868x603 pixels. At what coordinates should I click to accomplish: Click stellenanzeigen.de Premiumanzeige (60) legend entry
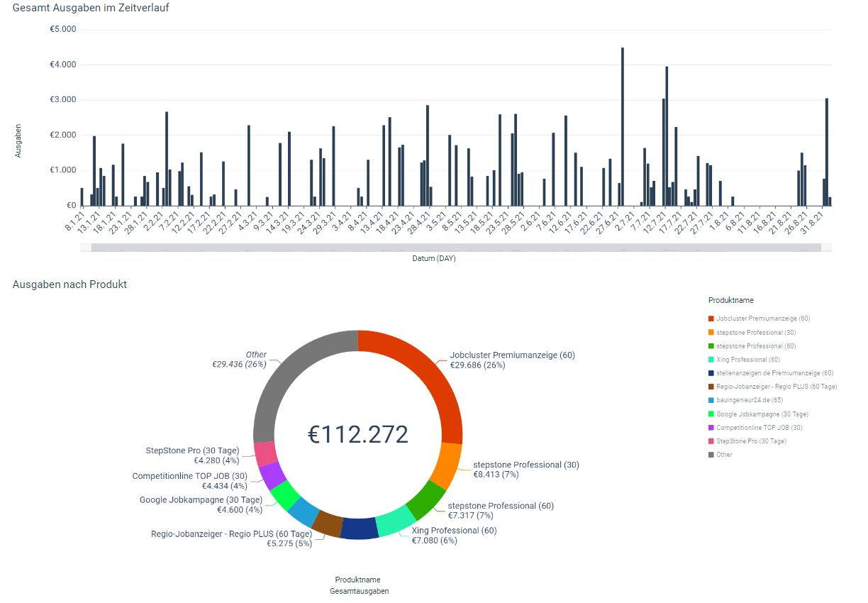tap(774, 373)
